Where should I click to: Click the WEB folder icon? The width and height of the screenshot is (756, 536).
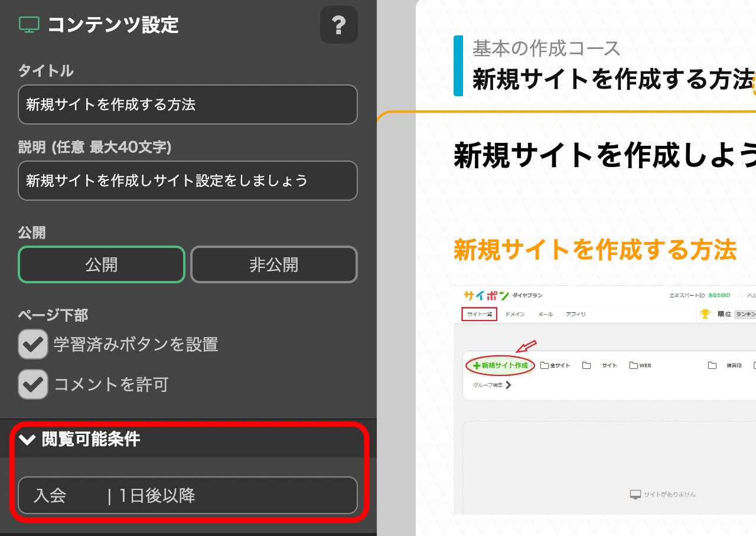pyautogui.click(x=633, y=365)
